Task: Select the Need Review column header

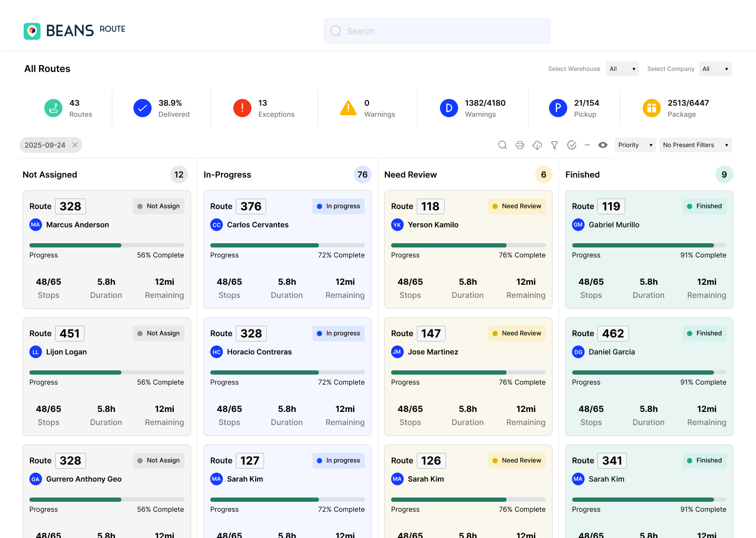Action: (411, 174)
